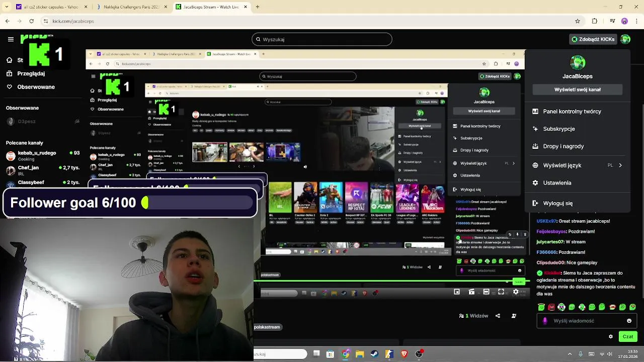Open the offline D3pesz channel in the outermost sidebar
Screen dimensions: 644x362
tap(42, 122)
